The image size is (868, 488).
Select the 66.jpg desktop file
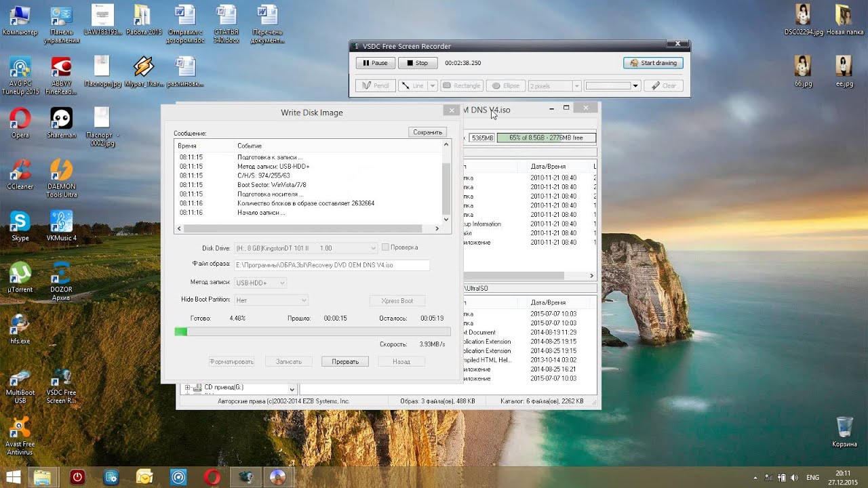click(x=803, y=71)
